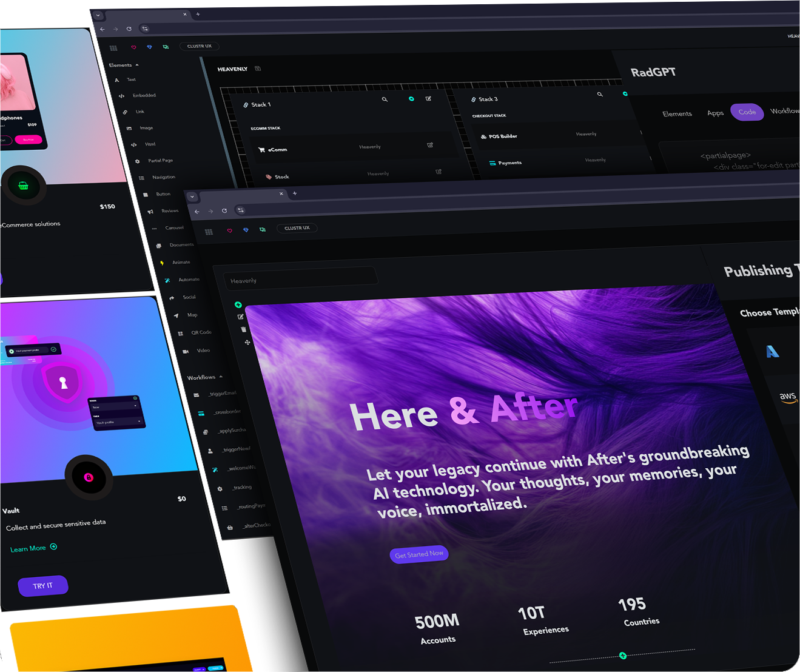Select the Partial Page element

click(x=160, y=161)
